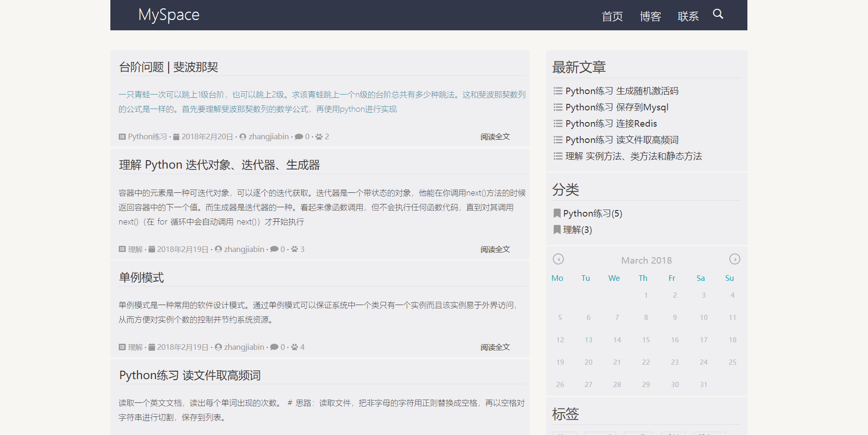Open recent article Python练习 连接Redis
Viewport: 868px width, 435px height.
pyautogui.click(x=611, y=123)
